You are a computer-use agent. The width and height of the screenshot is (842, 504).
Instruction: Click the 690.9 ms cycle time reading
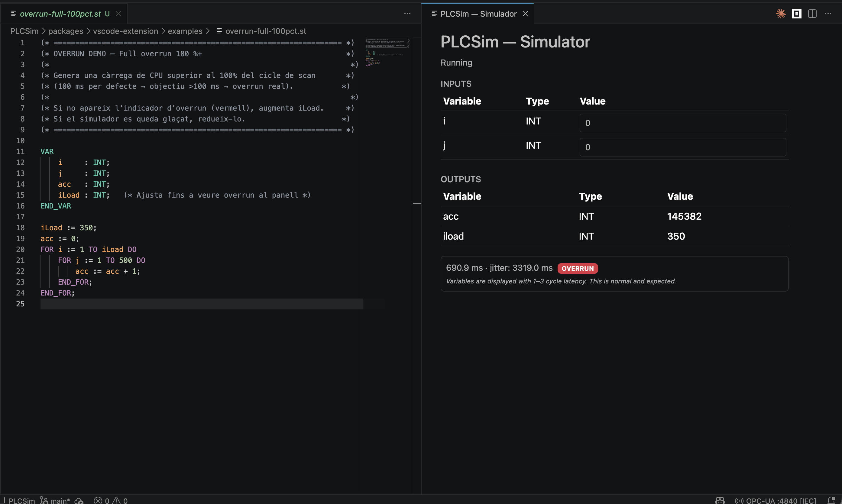(x=464, y=268)
